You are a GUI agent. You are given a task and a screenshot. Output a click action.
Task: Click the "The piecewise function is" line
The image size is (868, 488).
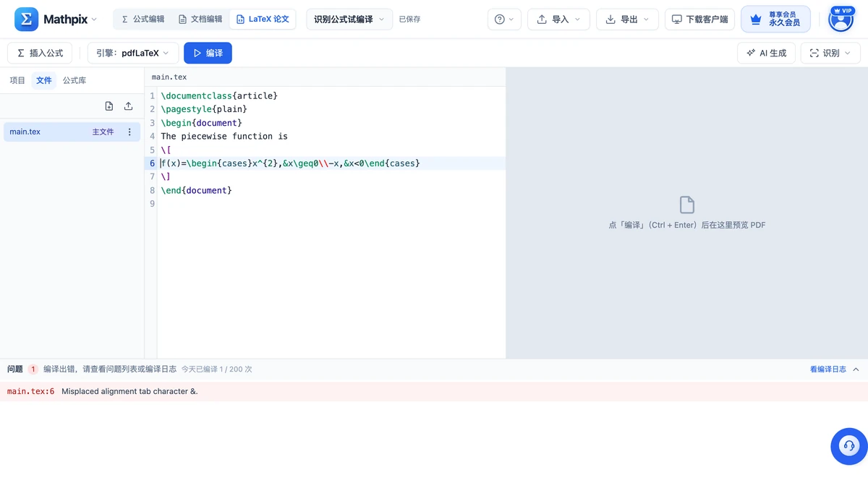(x=224, y=136)
